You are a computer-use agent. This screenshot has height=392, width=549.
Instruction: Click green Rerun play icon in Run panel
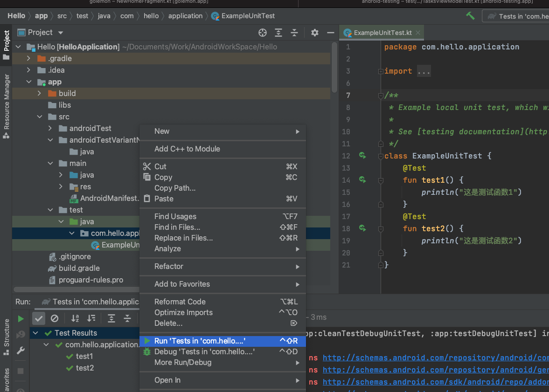(21, 318)
